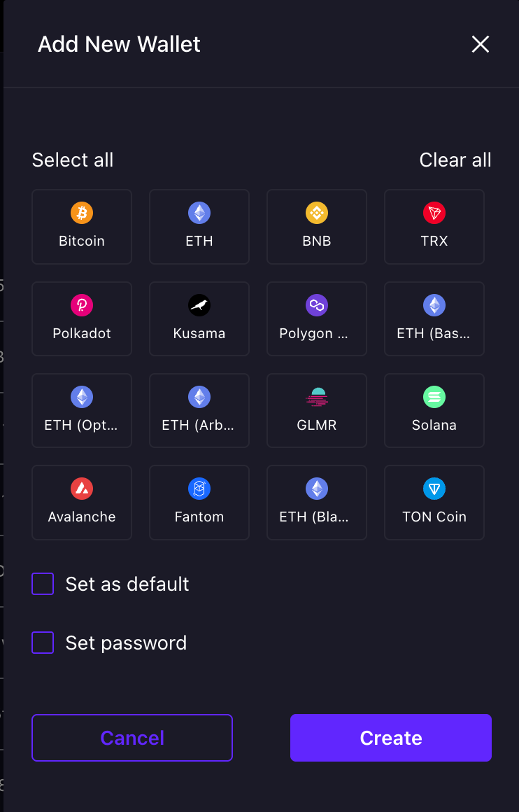Pick the Solana network icon
The image size is (519, 812).
pos(434,398)
